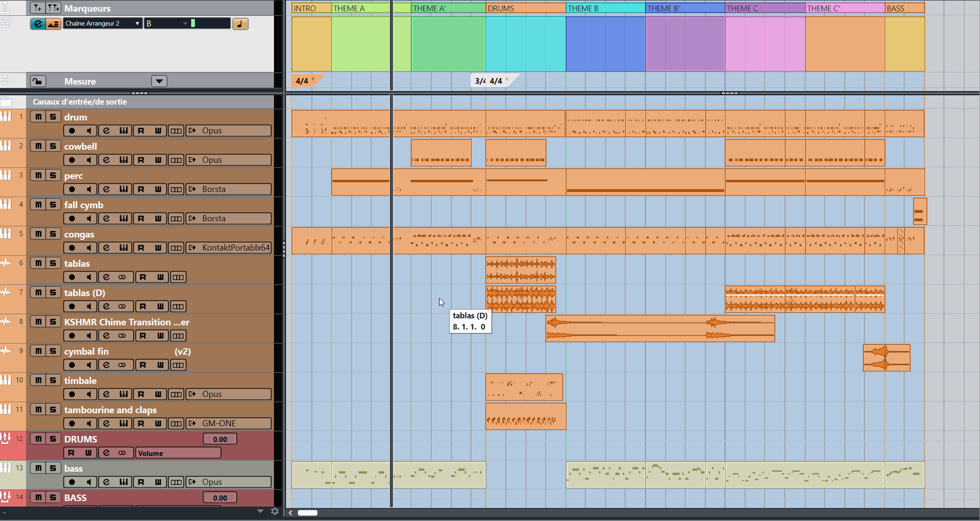The image size is (980, 521).
Task: Open the dropdown arrow on the Mesure track
Action: (159, 81)
